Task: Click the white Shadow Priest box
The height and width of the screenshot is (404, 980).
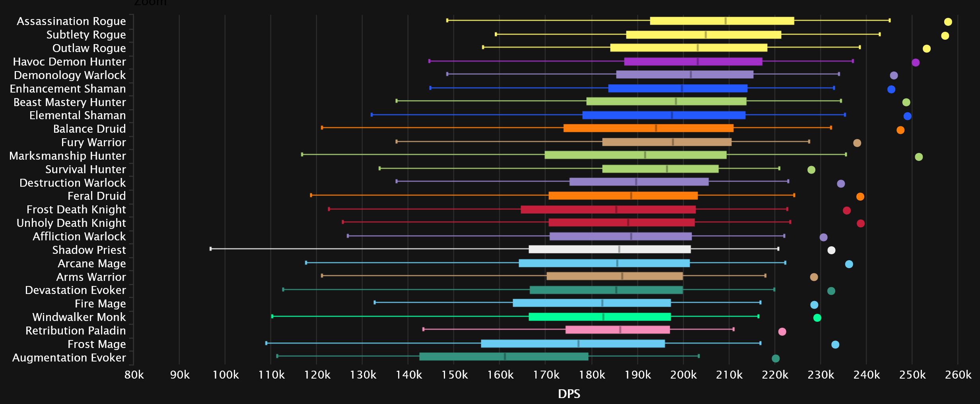Action: tap(610, 249)
